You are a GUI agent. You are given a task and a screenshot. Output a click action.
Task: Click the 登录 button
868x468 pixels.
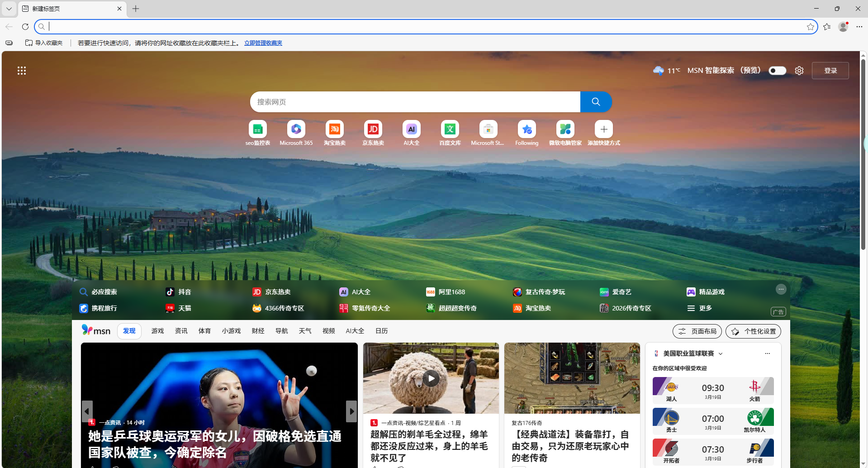tap(830, 71)
